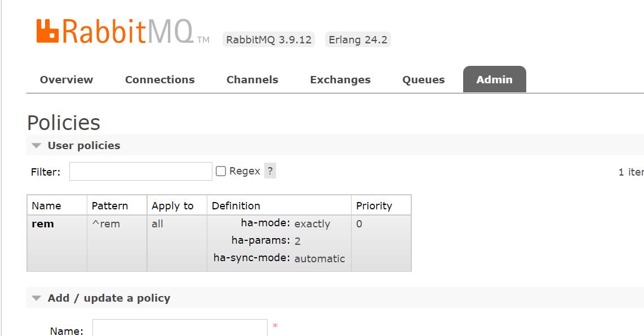Click the RabbitMQ logo
This screenshot has height=336, width=644.
[123, 31]
